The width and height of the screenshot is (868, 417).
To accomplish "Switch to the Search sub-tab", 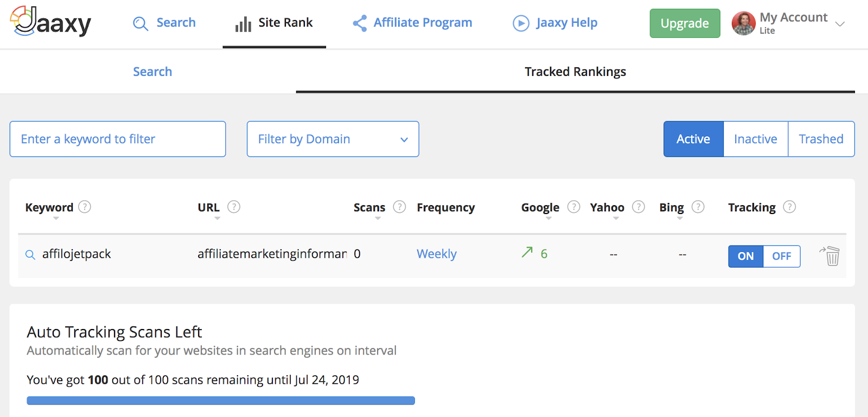I will (152, 72).
